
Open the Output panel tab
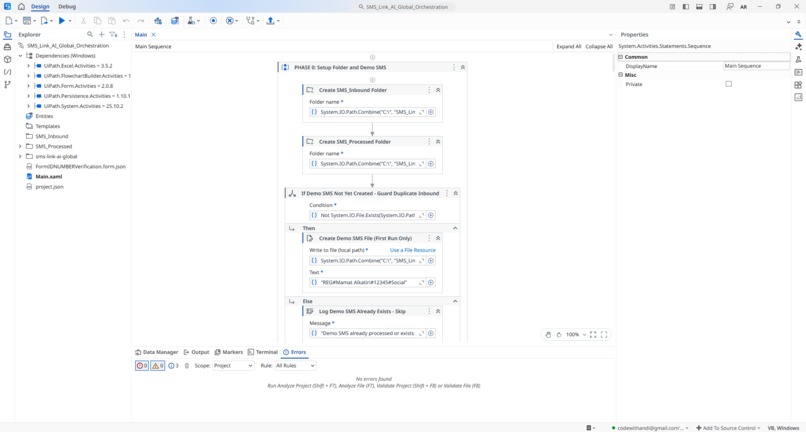coord(196,352)
